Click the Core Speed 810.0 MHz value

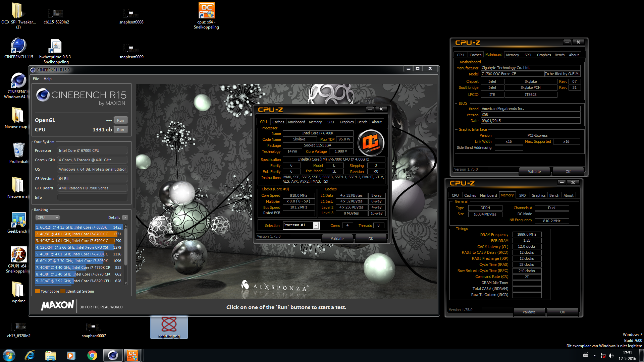299,195
